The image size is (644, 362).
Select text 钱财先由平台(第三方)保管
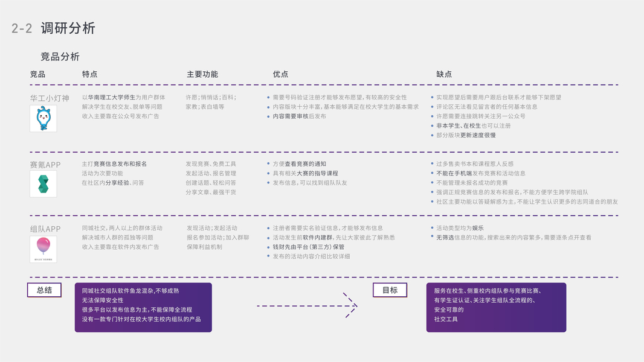click(309, 247)
